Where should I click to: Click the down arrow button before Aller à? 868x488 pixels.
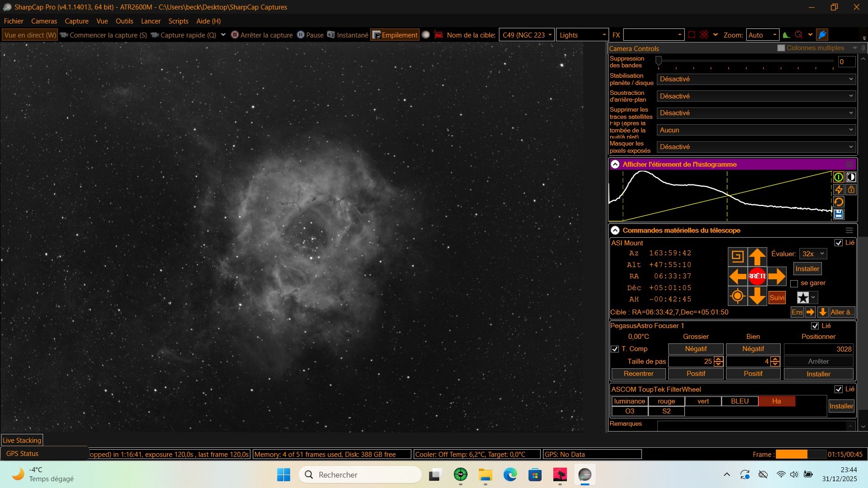pyautogui.click(x=823, y=312)
